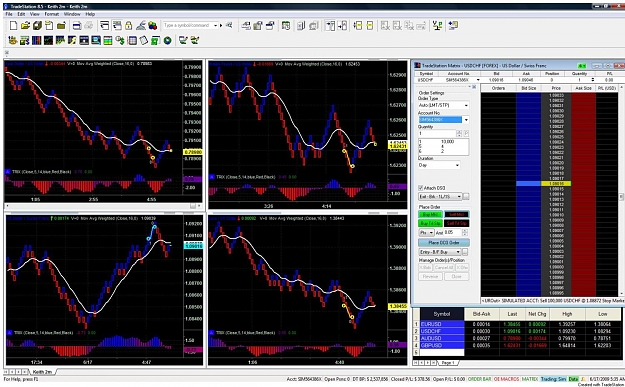
Task: Click the Quantity up spinner arrow
Action: (459, 132)
